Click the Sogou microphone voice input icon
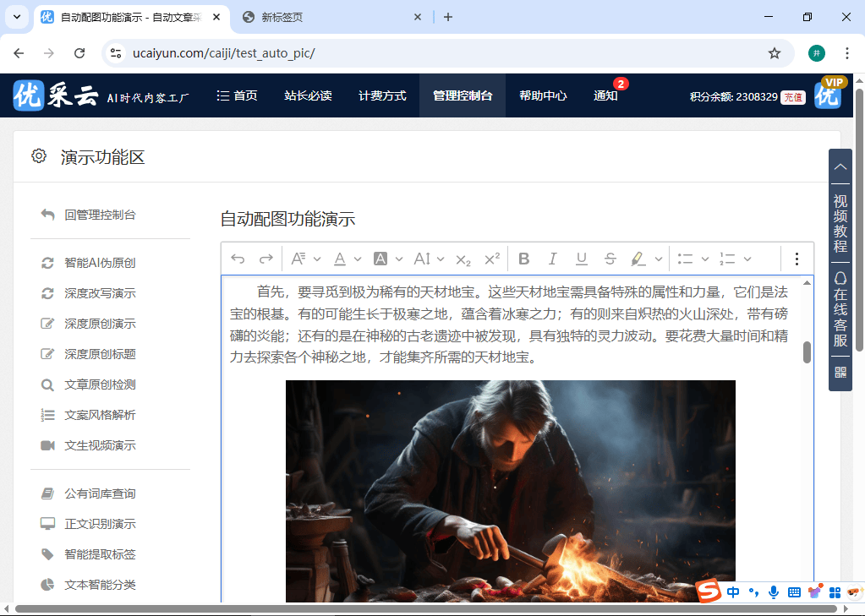The height and width of the screenshot is (616, 865). pos(774,592)
